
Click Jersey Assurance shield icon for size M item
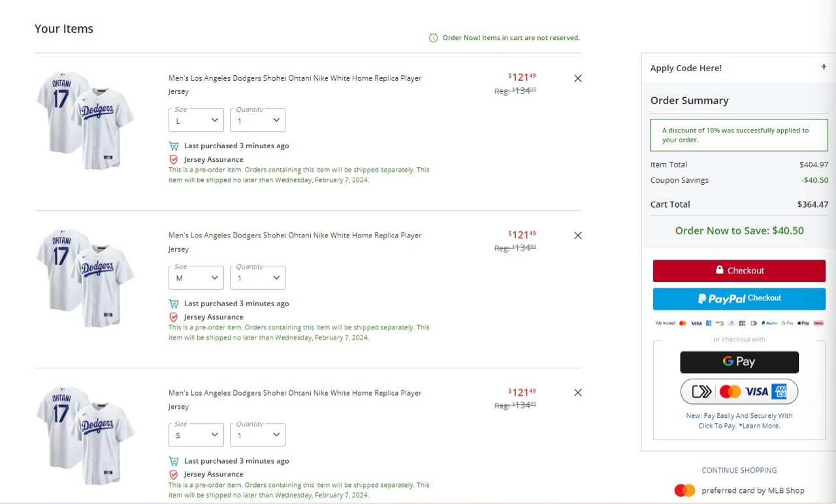[x=174, y=317]
